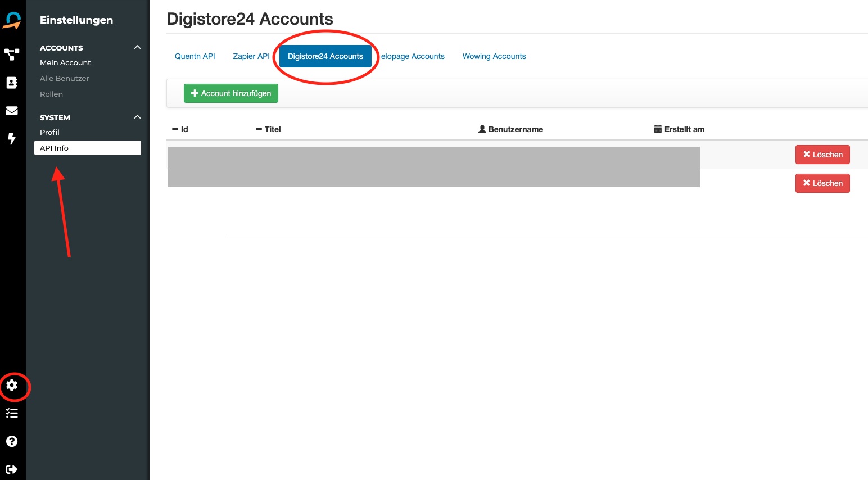868x480 pixels.
Task: Click the logout icon in sidebar
Action: click(12, 469)
